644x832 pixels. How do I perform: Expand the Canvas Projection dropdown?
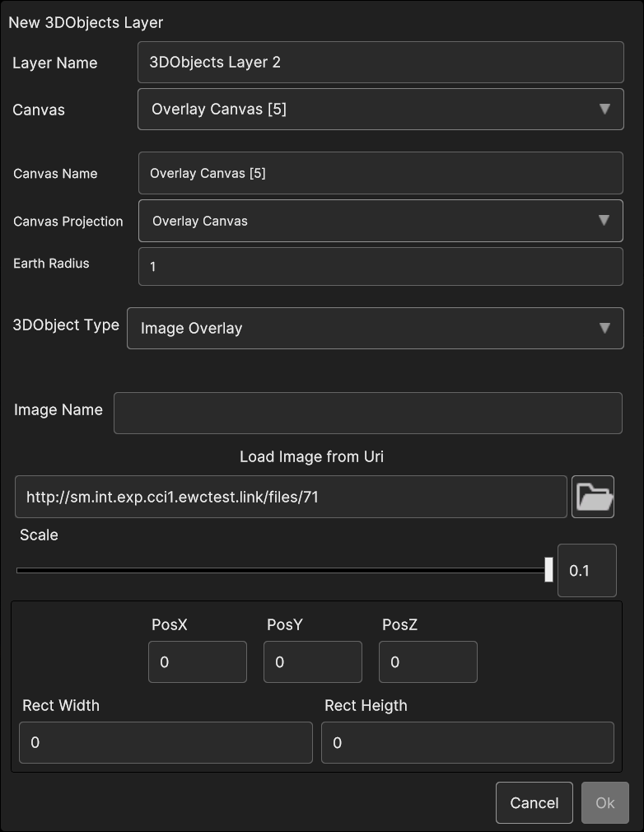pos(380,221)
